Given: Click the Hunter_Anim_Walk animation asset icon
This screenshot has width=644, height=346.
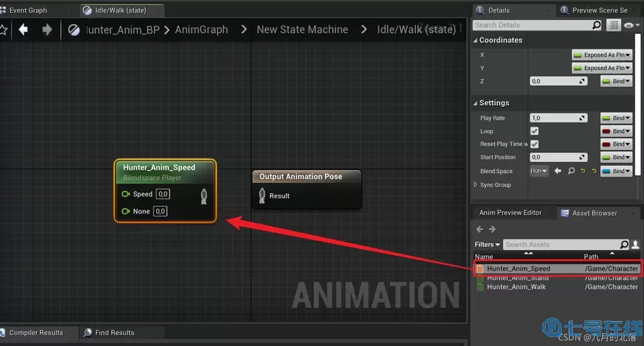Looking at the screenshot, I should pyautogui.click(x=480, y=286).
